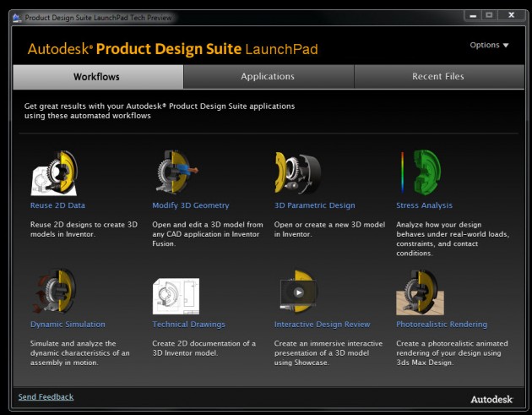Open the Photorealistic Rendering icon
532x415 pixels.
[x=420, y=293]
